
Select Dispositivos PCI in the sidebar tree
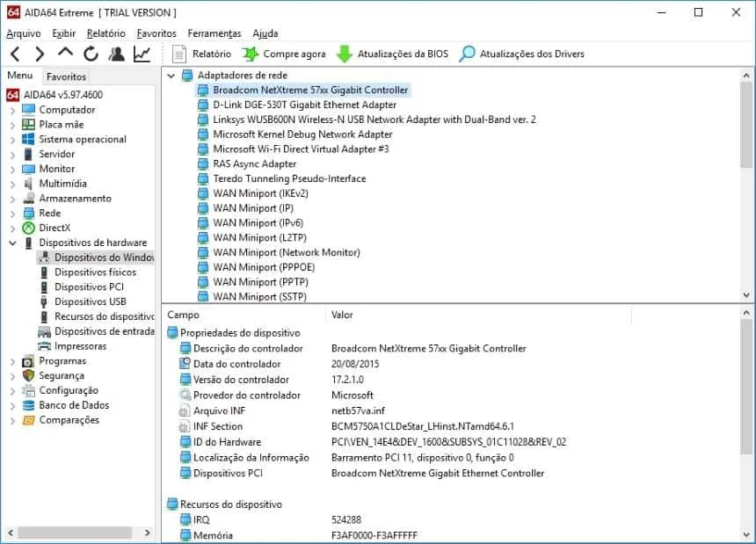click(82, 287)
